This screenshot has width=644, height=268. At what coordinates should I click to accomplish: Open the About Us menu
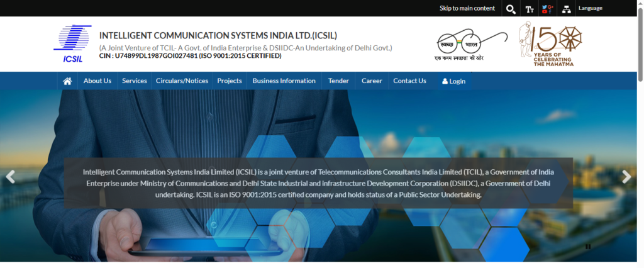pyautogui.click(x=97, y=81)
